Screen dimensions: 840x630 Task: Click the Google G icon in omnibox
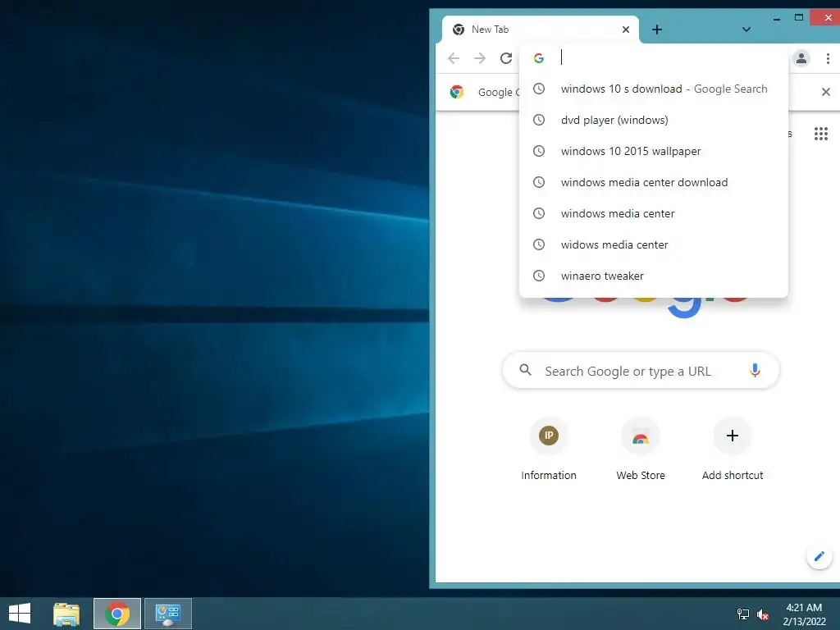pos(539,58)
